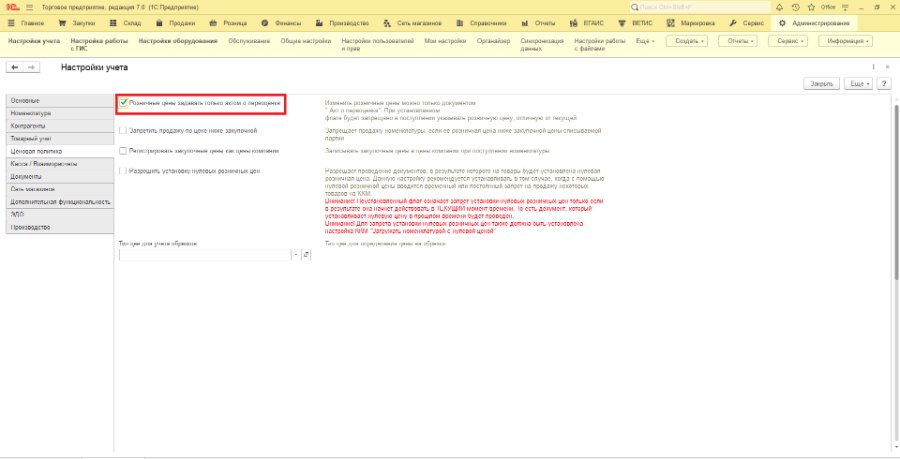Enable Разрешить установку нулевых розничных цен
900x459 pixels.
point(123,170)
